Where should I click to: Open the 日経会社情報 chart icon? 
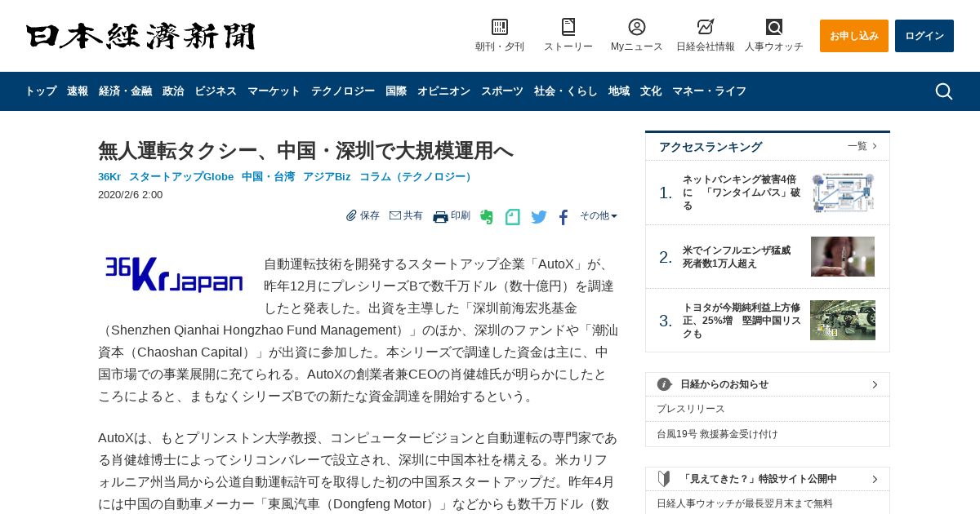click(706, 27)
